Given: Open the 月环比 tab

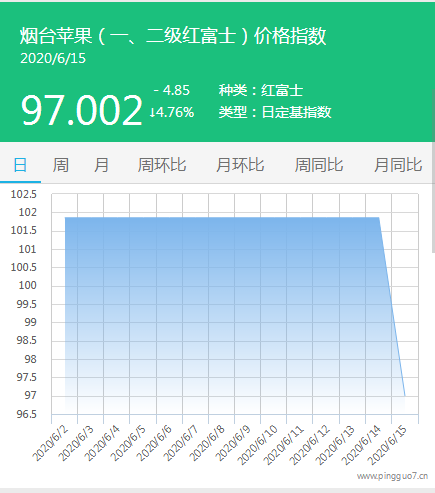Looking at the screenshot, I should [x=240, y=165].
